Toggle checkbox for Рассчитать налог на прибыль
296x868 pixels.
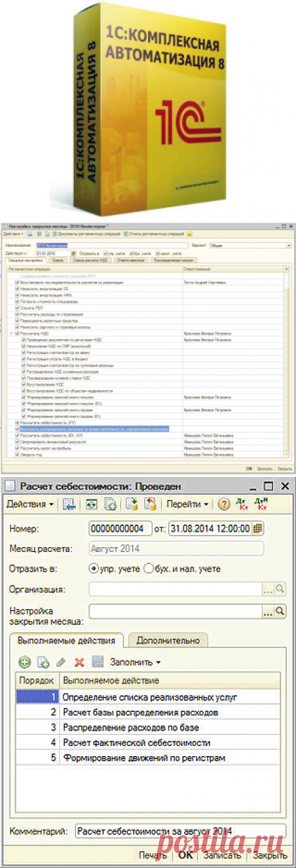click(x=16, y=448)
